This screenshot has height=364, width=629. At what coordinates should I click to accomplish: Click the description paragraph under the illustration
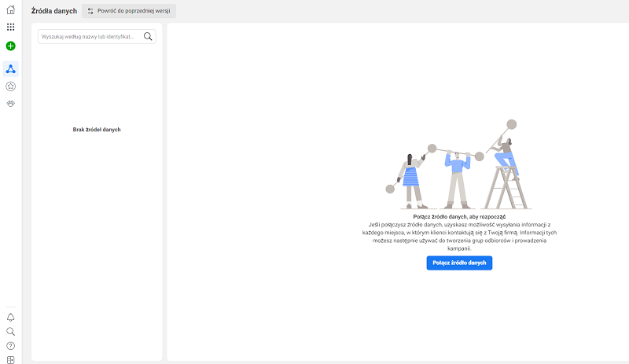(x=459, y=237)
